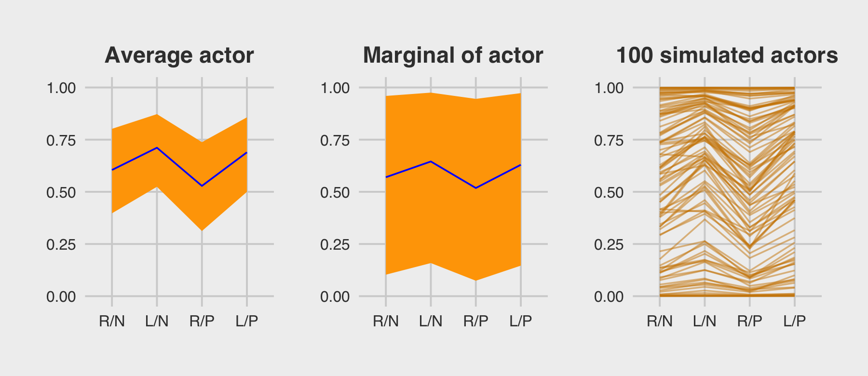Image resolution: width=868 pixels, height=376 pixels.
Task: Click the '100 simulated actors' chart title
Action: pos(727,55)
